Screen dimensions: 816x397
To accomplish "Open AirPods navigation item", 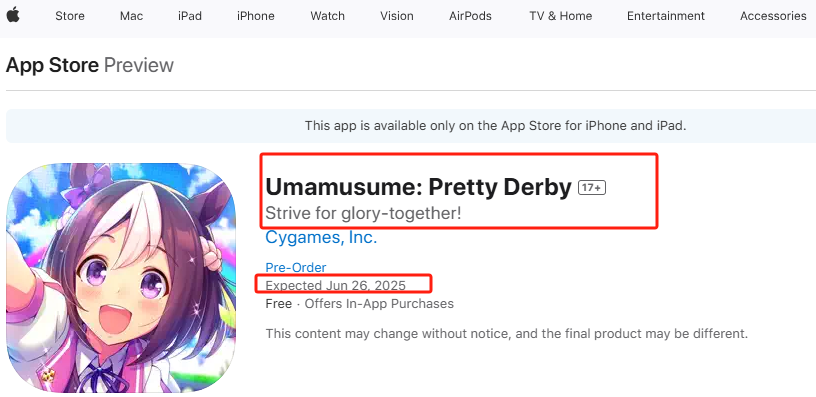I will click(470, 16).
